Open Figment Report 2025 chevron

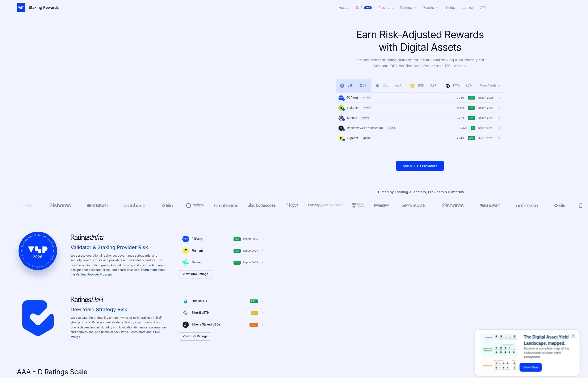click(x=262, y=251)
